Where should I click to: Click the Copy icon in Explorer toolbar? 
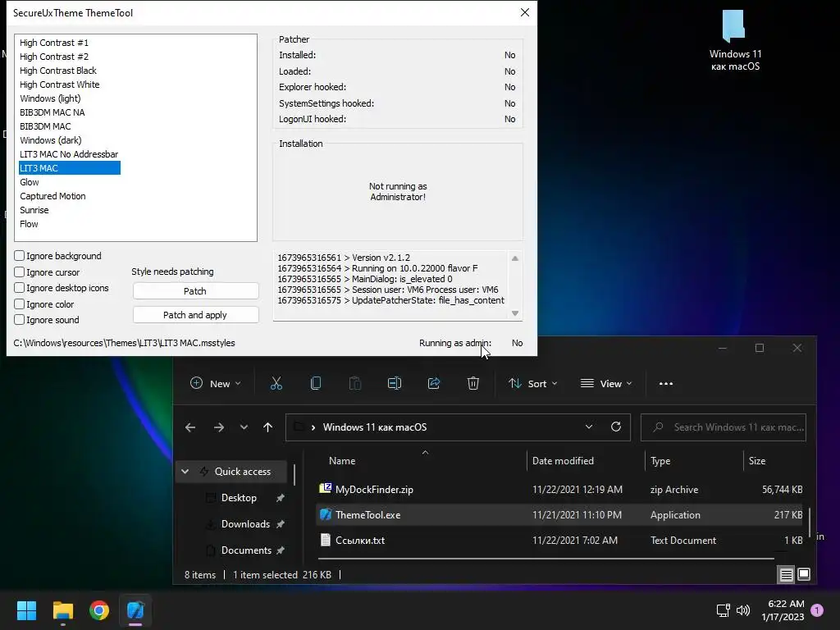(316, 383)
